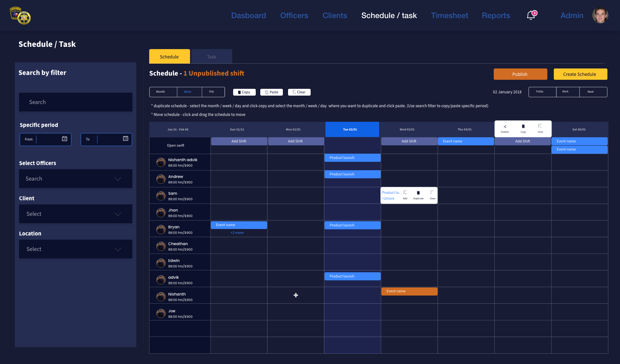
Task: Click the admin profile avatar
Action: click(x=600, y=15)
